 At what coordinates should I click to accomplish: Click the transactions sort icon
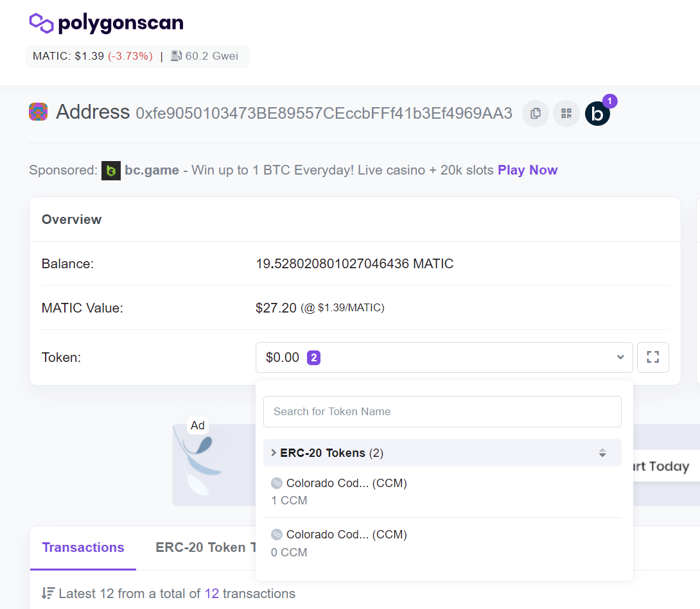pos(48,594)
